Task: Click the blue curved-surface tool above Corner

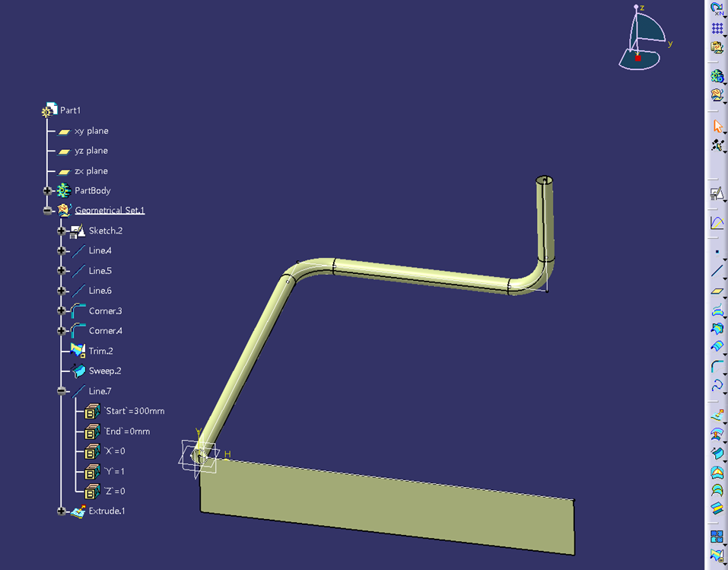Action: [x=717, y=347]
